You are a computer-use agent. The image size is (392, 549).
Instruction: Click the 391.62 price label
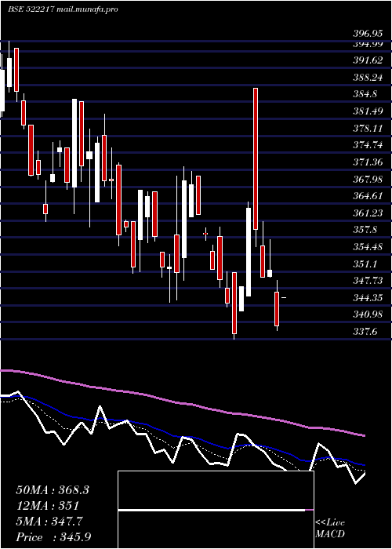click(x=368, y=60)
